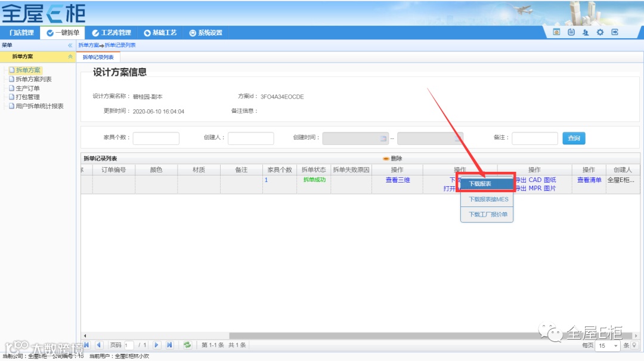
Task: Click the plan id 3FO4A34EOCDE
Action: [x=282, y=97]
